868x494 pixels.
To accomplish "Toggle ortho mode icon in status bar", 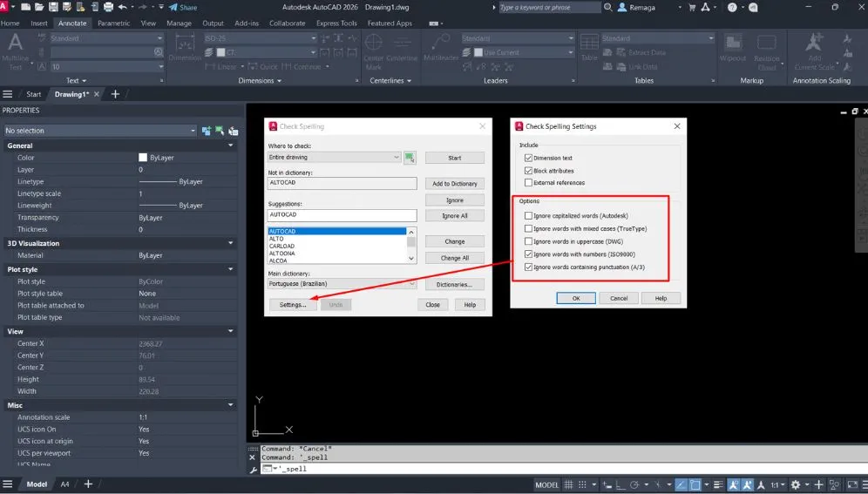I will coord(620,484).
